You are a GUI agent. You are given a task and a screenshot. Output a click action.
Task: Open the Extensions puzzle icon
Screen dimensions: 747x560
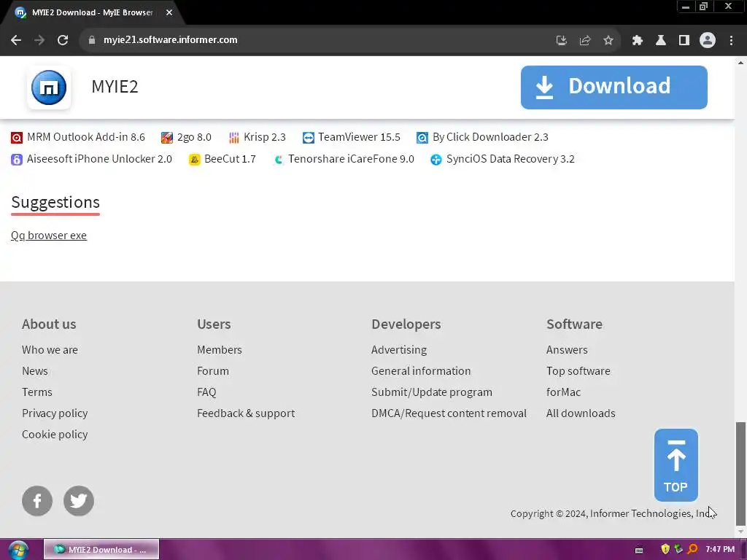pos(637,40)
